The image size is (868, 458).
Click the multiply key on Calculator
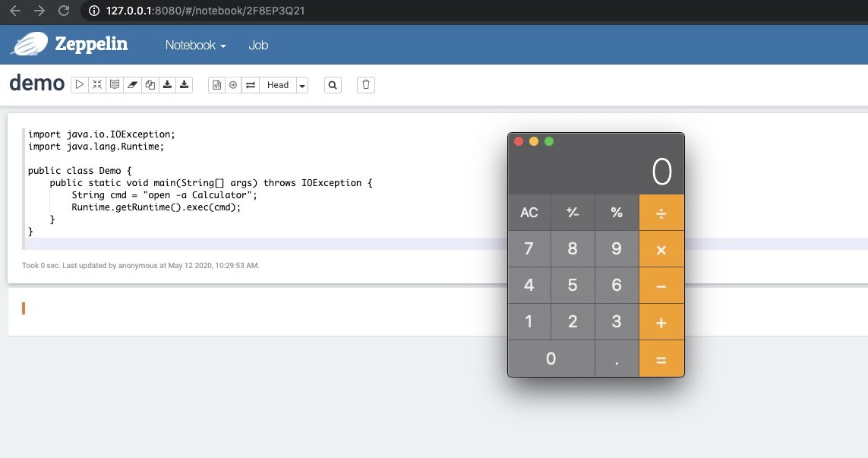[x=661, y=248]
